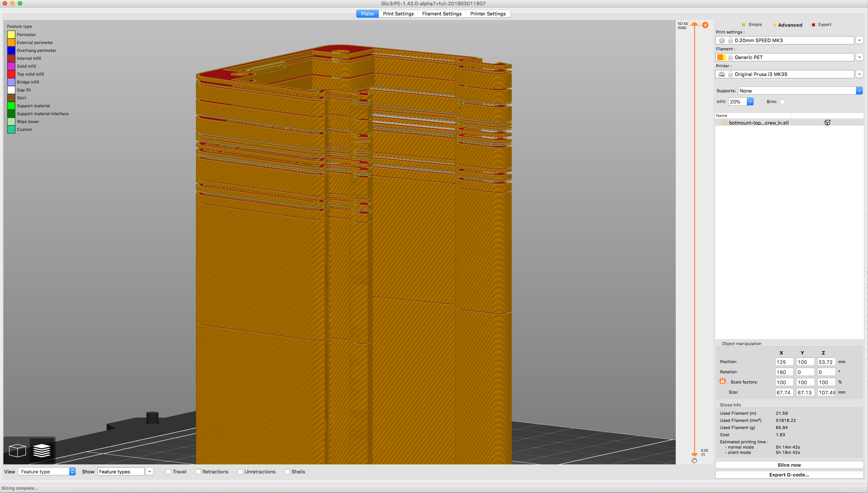Open the Printer Settings tab
Image resolution: width=868 pixels, height=493 pixels.
click(x=488, y=14)
